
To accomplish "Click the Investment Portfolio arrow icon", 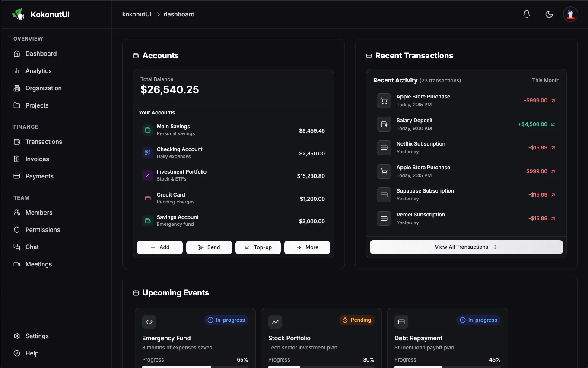I will pos(148,175).
